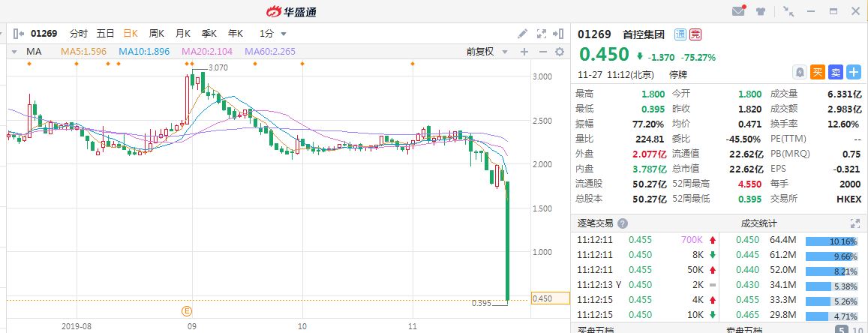
Task: Select the pencil drawing tool
Action: (523, 34)
